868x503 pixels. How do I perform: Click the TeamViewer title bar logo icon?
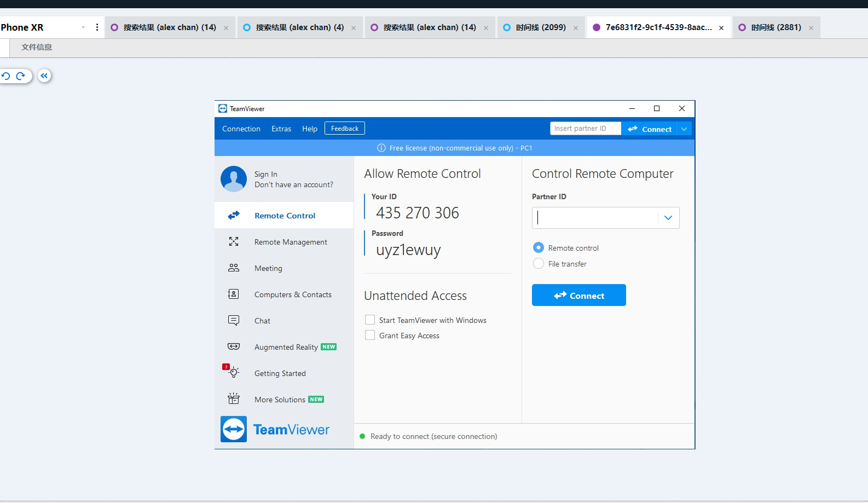[223, 108]
